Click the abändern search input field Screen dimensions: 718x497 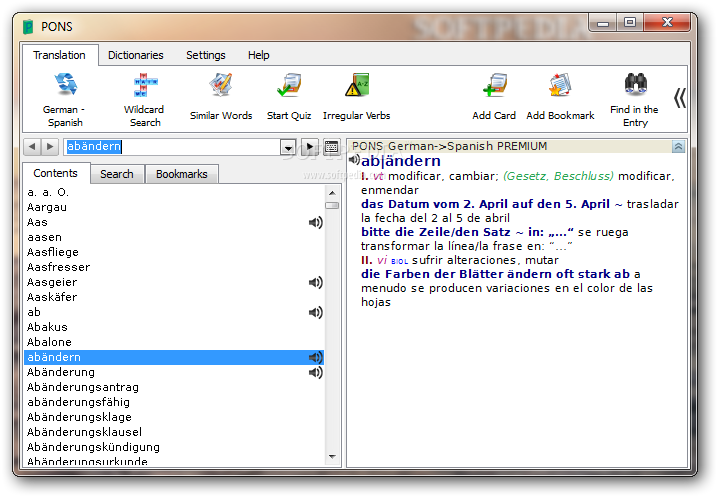point(172,147)
